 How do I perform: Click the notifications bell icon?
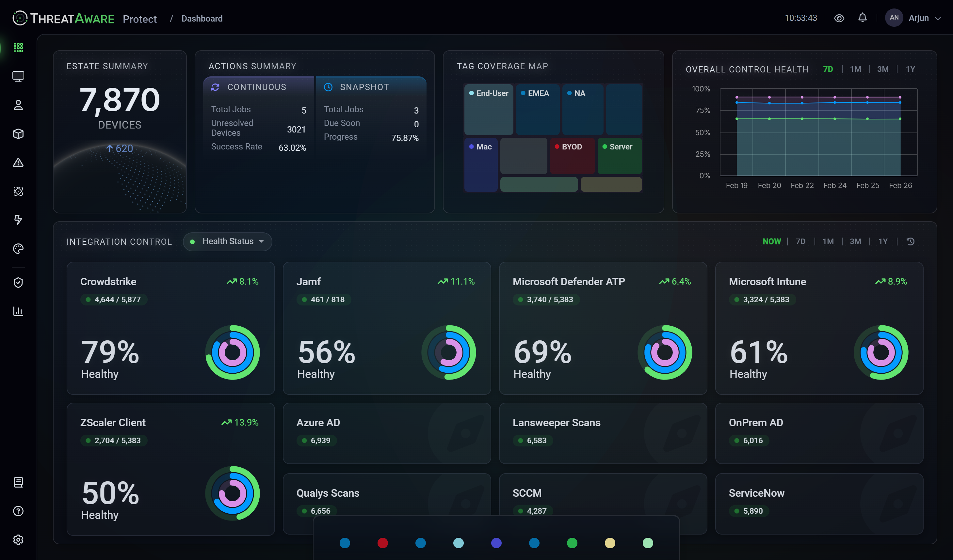click(863, 18)
